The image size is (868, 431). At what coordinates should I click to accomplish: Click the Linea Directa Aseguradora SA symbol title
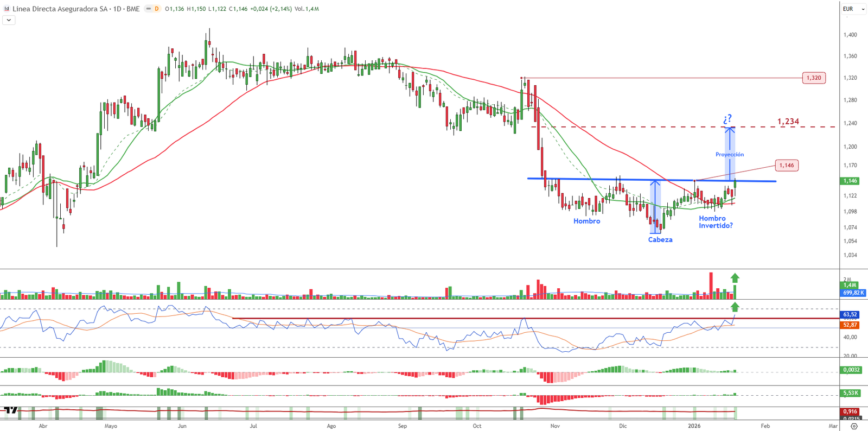[x=60, y=9]
